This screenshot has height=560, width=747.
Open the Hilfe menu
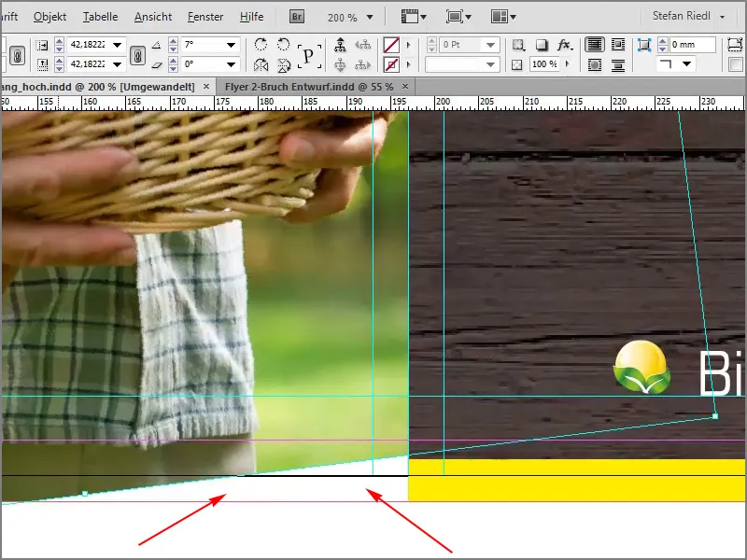point(251,17)
